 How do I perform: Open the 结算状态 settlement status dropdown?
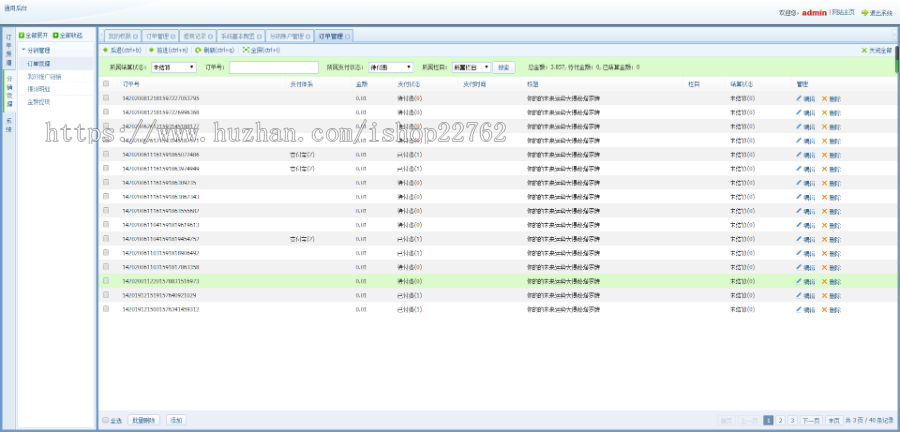tap(173, 67)
